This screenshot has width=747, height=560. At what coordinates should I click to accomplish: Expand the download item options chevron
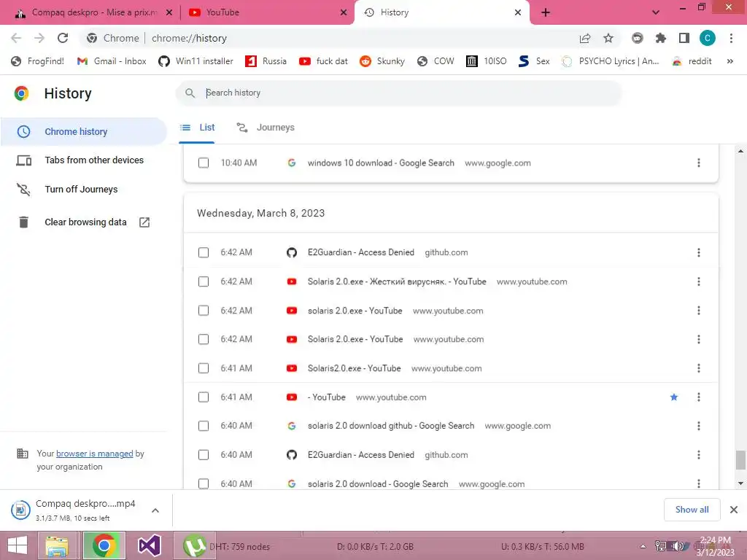coord(155,510)
